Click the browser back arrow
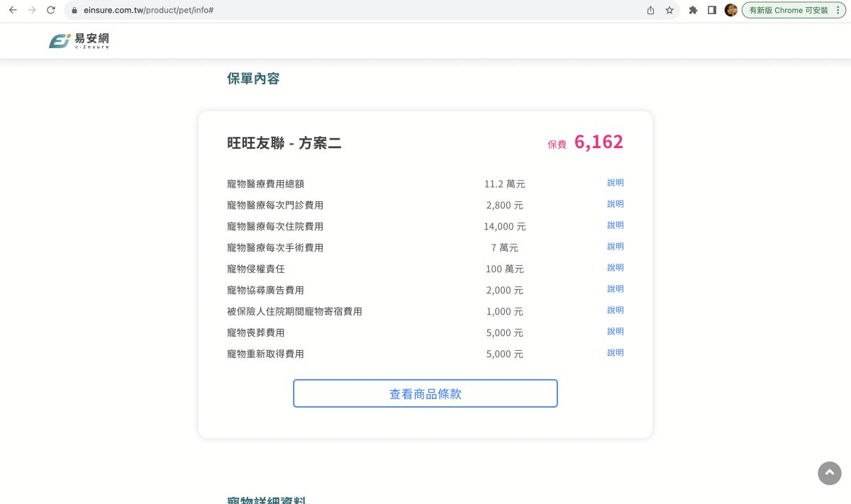Image resolution: width=851 pixels, height=504 pixels. point(13,11)
